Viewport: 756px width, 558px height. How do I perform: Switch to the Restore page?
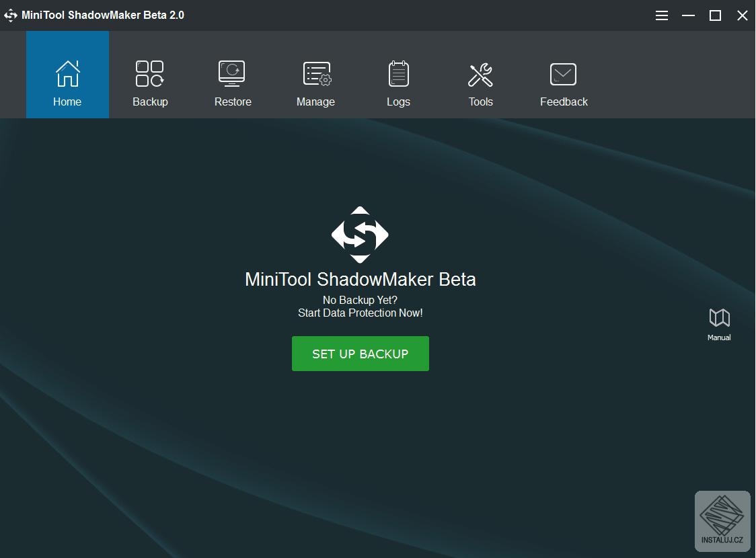point(233,75)
